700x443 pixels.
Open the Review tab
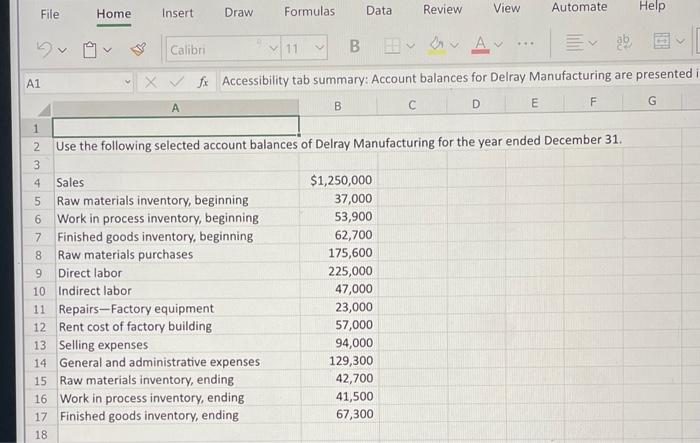pyautogui.click(x=442, y=9)
